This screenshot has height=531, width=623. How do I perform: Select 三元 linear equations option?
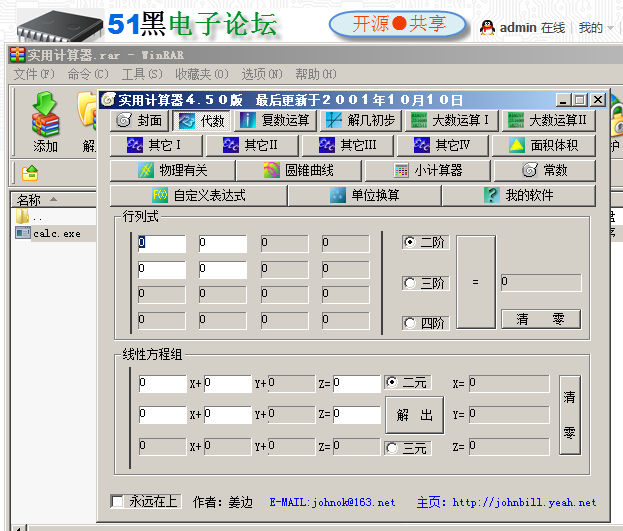pos(408,448)
